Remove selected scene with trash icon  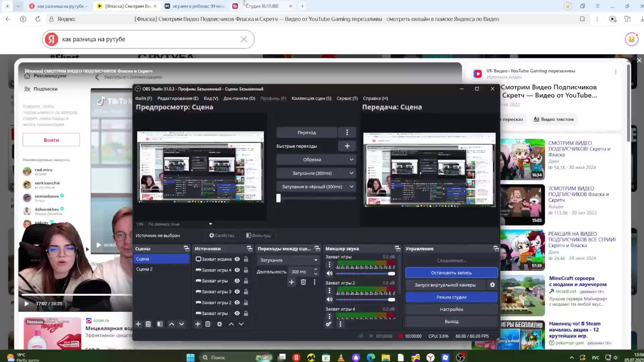point(148,324)
